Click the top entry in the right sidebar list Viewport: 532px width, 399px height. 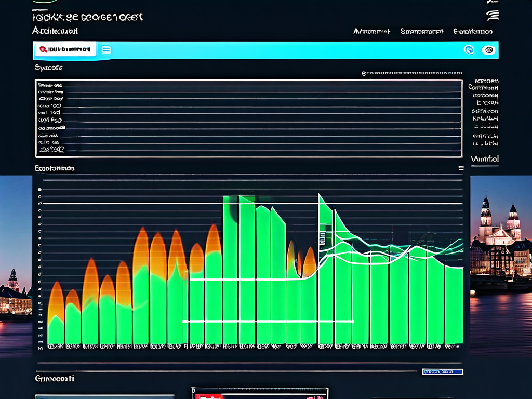(x=486, y=82)
